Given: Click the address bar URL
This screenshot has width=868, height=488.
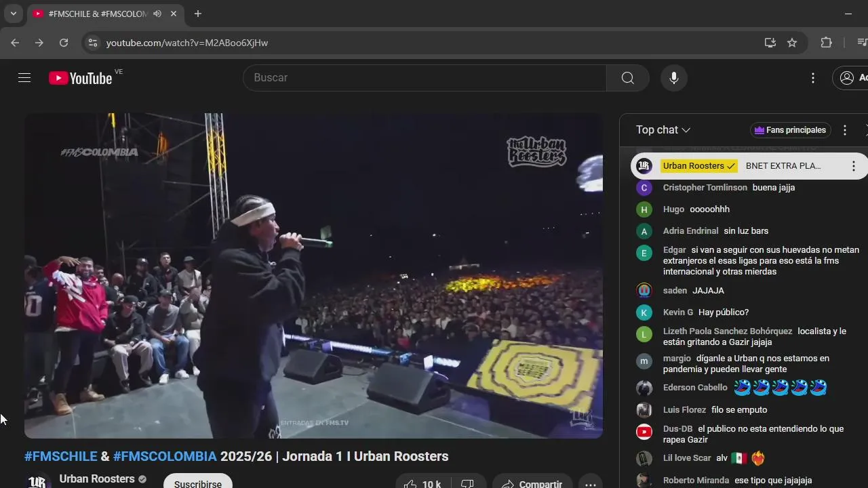Looking at the screenshot, I should (187, 43).
